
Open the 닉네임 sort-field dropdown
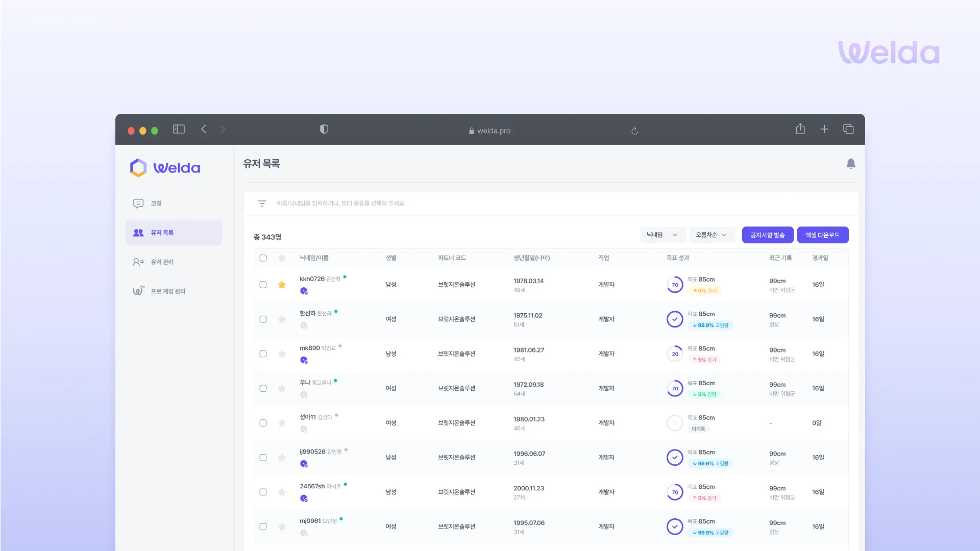point(663,235)
